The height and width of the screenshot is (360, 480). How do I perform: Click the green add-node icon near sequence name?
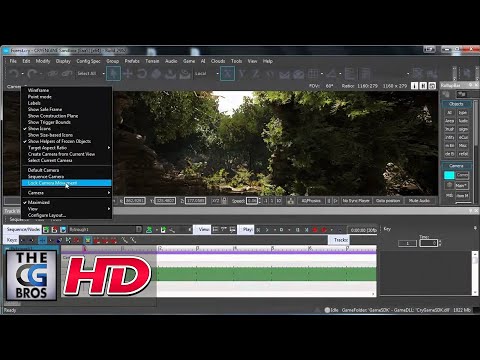[x=149, y=229]
